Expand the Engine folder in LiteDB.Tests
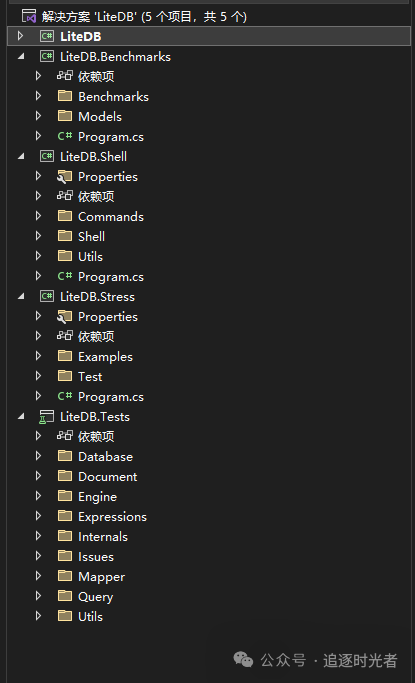This screenshot has width=415, height=683. click(x=38, y=496)
